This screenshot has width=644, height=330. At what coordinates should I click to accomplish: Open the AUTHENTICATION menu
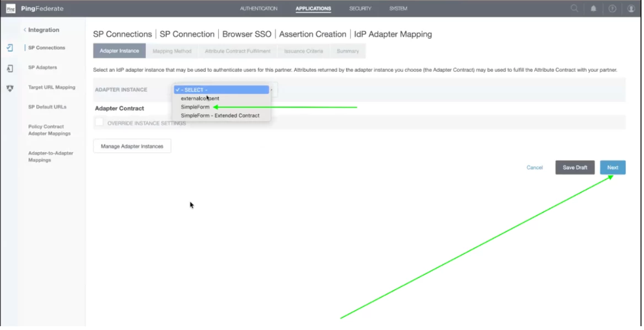[259, 8]
